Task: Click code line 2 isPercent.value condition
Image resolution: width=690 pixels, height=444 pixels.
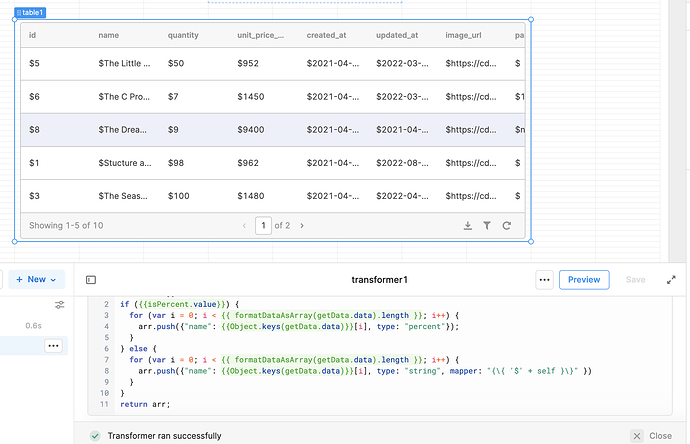Action: (180, 305)
